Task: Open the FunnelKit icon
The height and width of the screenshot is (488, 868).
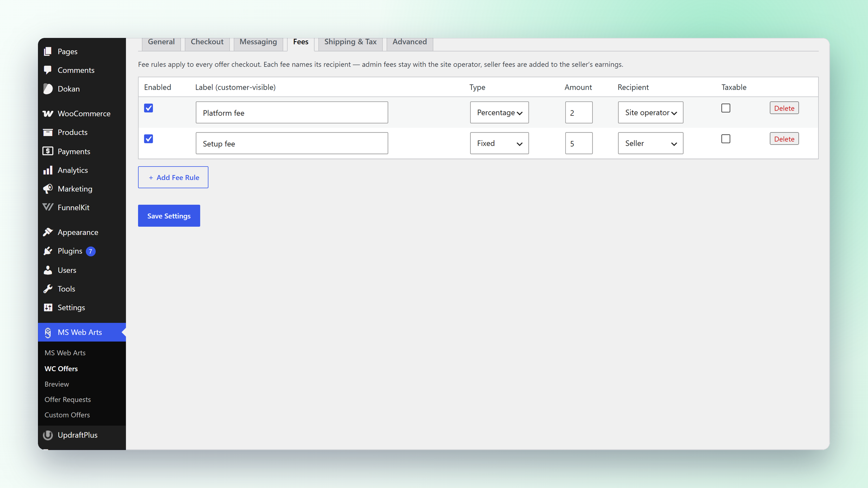Action: [48, 207]
